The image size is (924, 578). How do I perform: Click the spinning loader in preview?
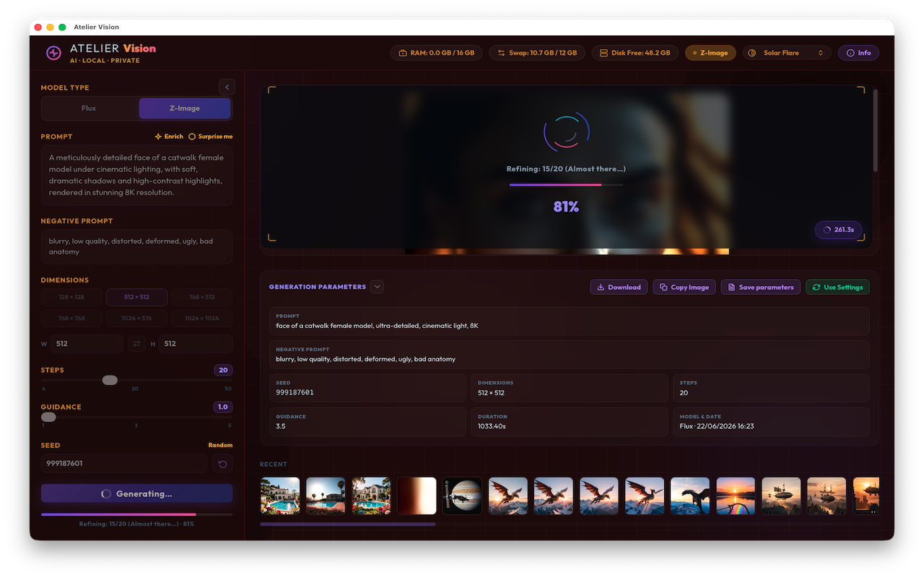[566, 131]
